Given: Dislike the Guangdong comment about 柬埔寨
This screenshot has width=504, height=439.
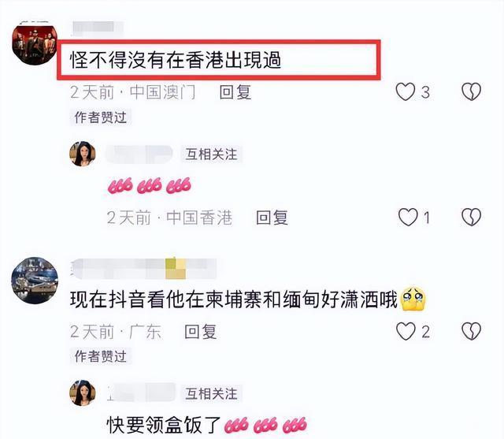Looking at the screenshot, I should pos(471,331).
